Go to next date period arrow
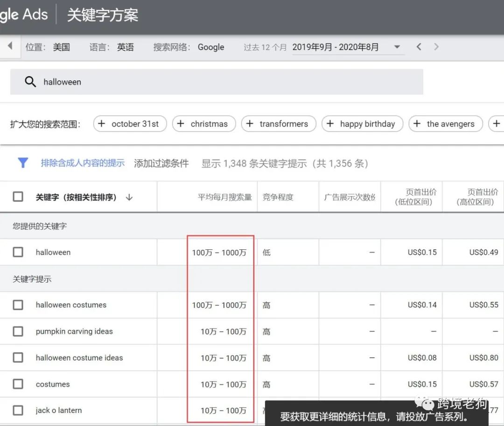 436,47
